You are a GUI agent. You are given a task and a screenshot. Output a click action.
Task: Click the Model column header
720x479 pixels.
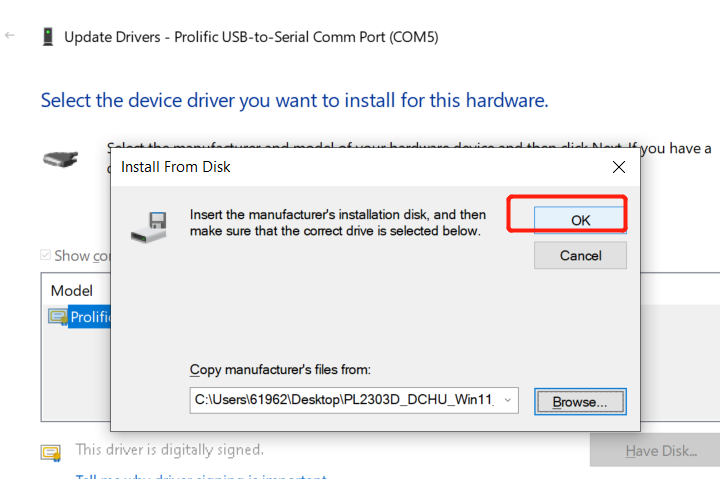tap(72, 291)
